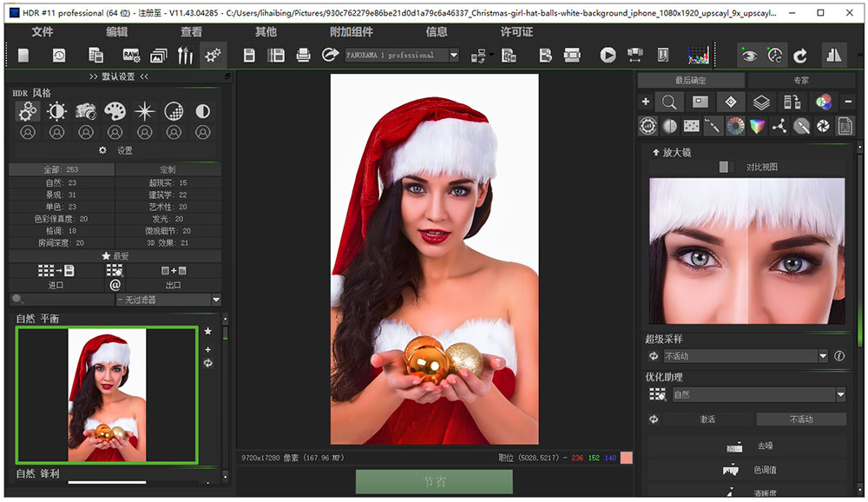
Task: Open the 文件 menu
Action: [x=42, y=31]
